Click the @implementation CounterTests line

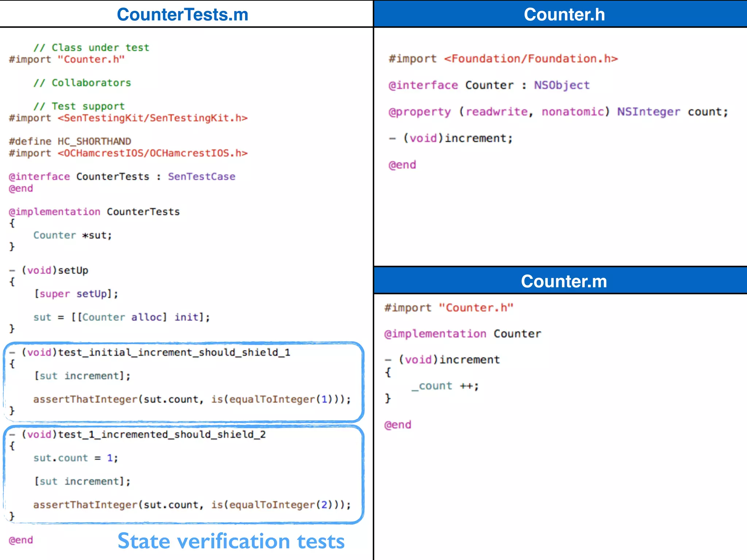point(94,212)
